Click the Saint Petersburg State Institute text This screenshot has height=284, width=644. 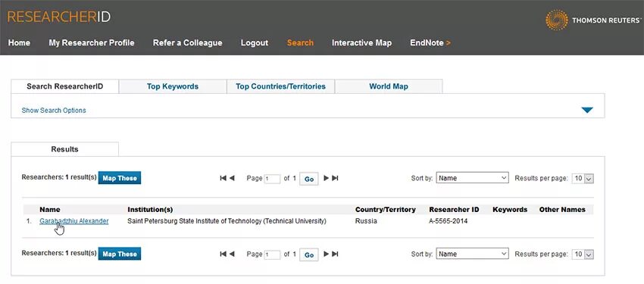click(x=227, y=221)
